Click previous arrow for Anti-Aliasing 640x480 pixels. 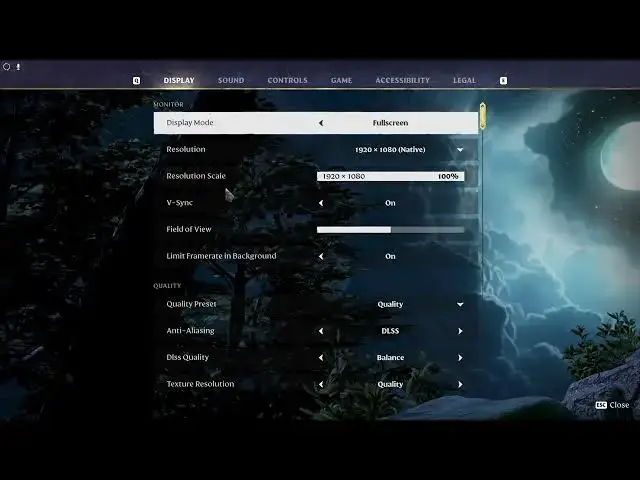[321, 331]
